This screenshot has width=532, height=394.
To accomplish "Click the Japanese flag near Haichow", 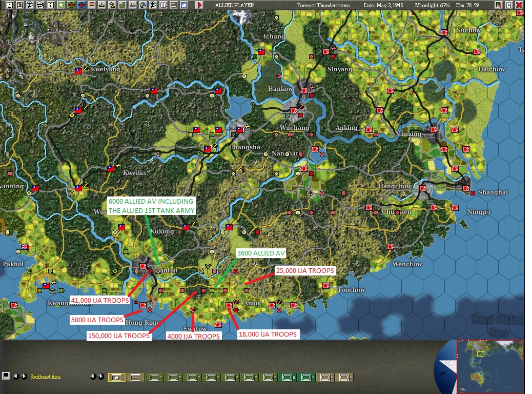I will pos(477,52).
